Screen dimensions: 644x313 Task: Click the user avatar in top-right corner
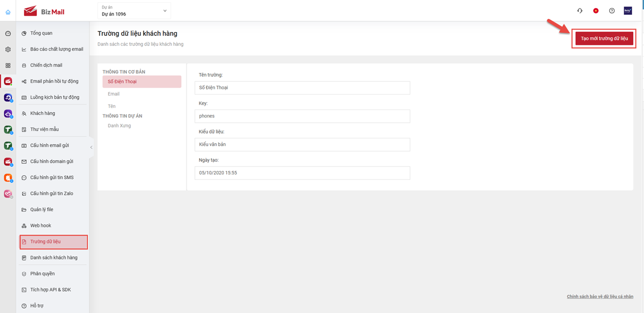pyautogui.click(x=628, y=11)
